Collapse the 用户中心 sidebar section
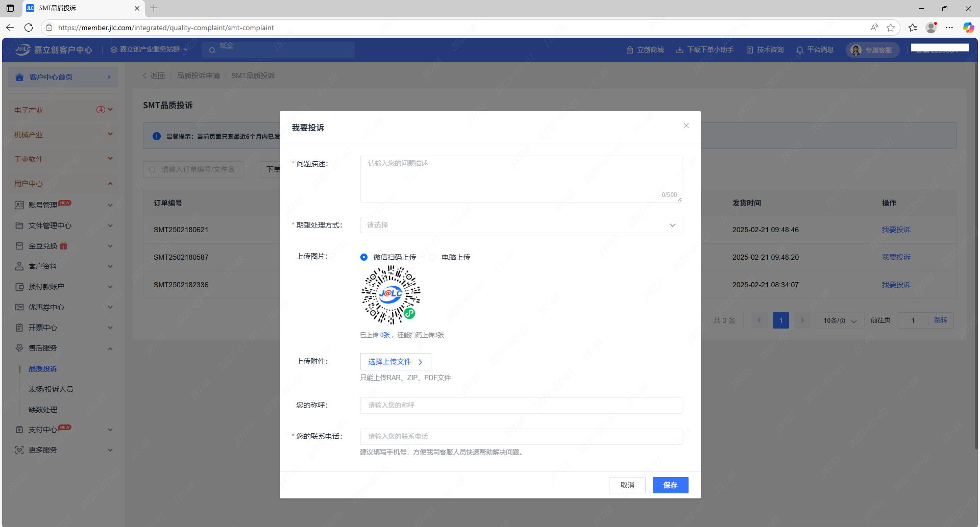Image resolution: width=980 pixels, height=527 pixels. [63, 183]
